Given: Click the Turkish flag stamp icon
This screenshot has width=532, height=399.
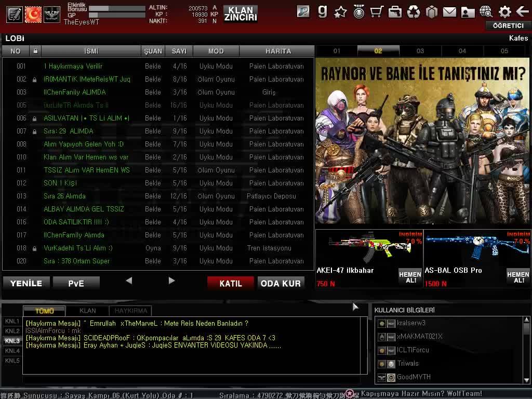Looking at the screenshot, I should coord(33,15).
